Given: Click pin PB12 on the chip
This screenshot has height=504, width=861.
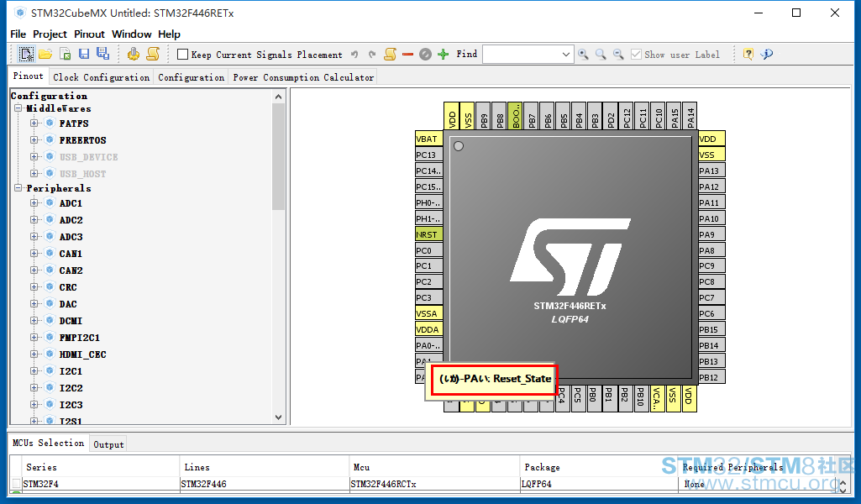Looking at the screenshot, I should [711, 377].
